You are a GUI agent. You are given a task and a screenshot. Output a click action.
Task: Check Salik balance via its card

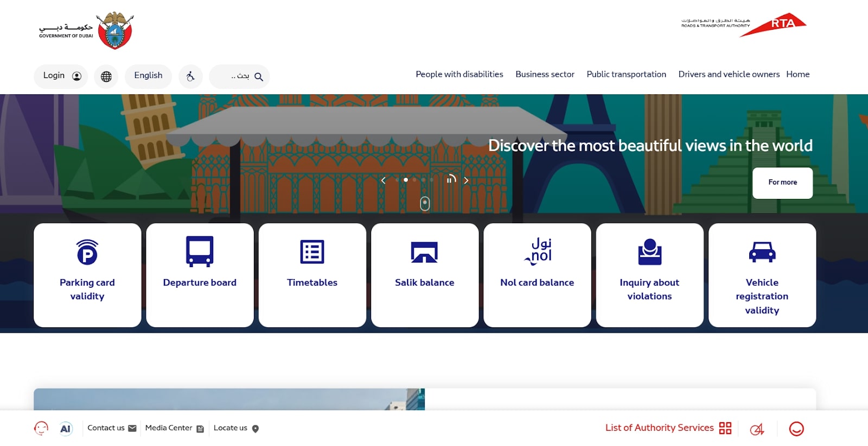coord(425,275)
